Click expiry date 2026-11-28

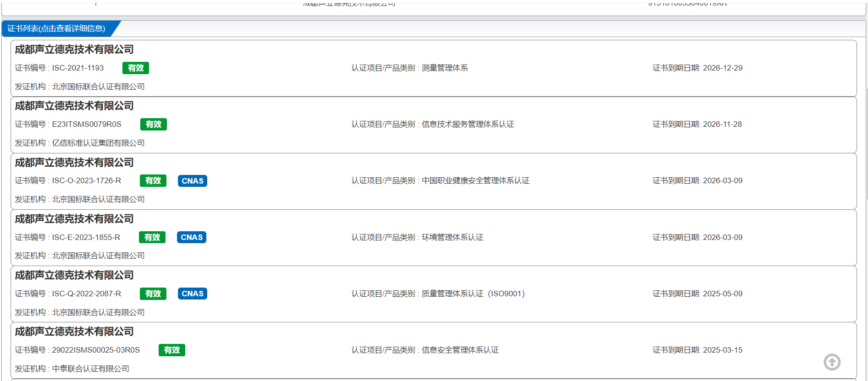722,124
